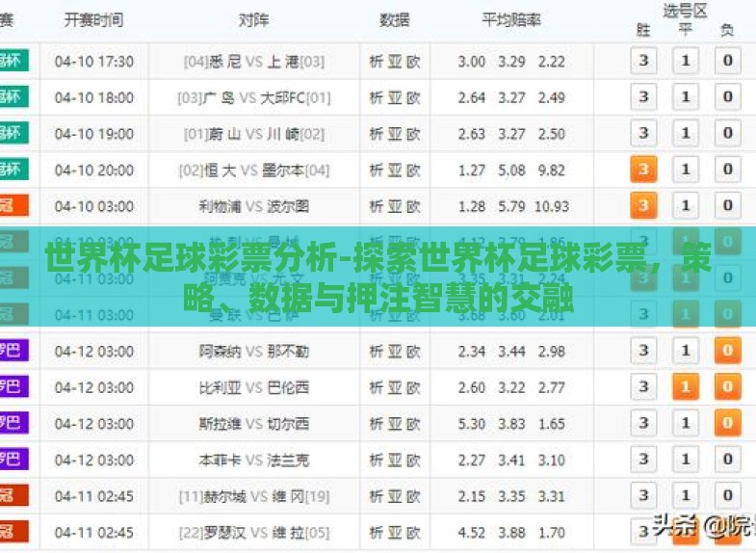The width and height of the screenshot is (756, 553).
Task: Pick 3 for 比利亚 VS 巴伦西
Action: click(643, 386)
